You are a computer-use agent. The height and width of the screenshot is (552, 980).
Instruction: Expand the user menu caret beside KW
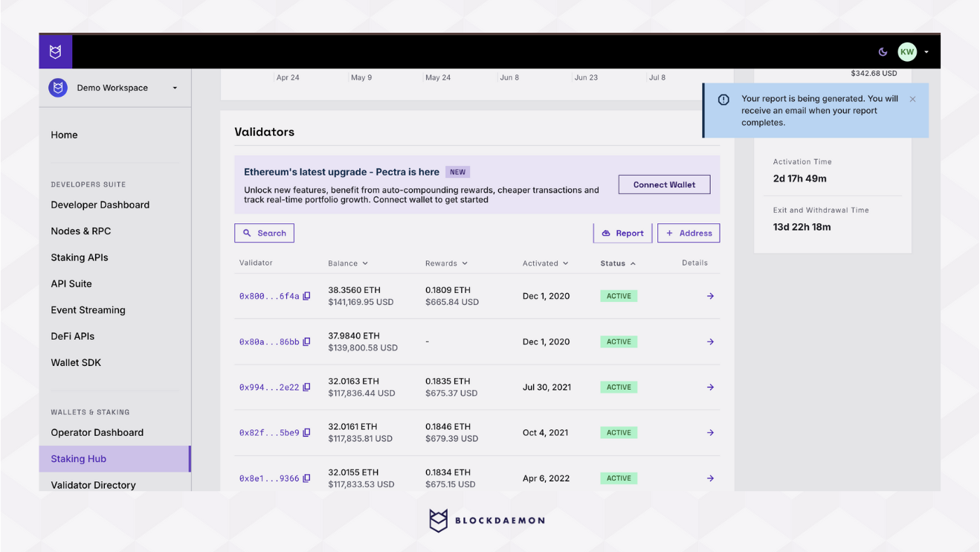pos(926,52)
